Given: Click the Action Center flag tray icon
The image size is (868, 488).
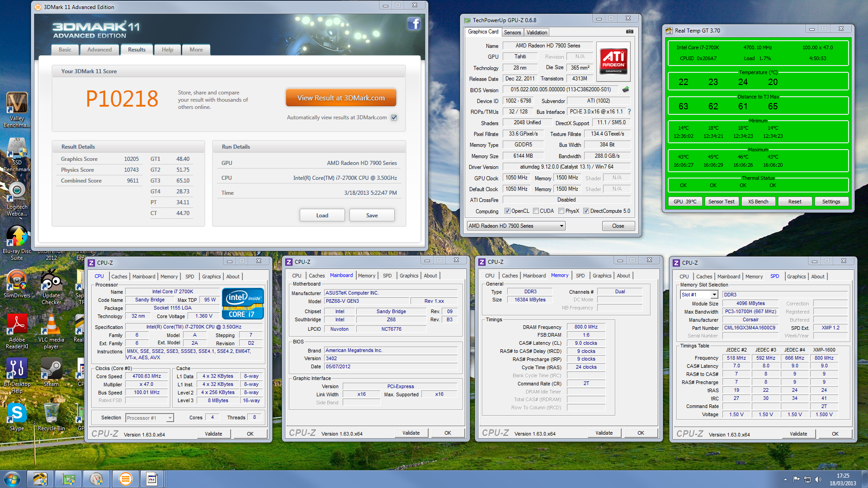Looking at the screenshot, I should [796, 479].
